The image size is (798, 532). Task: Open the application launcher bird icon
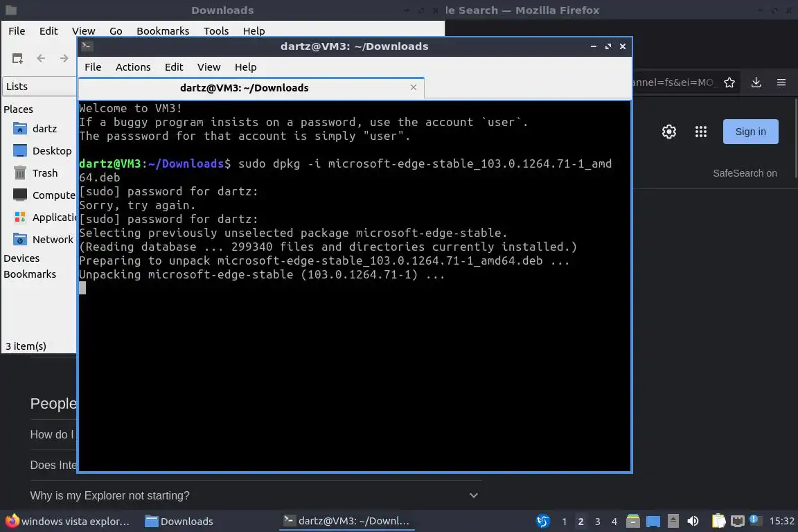(x=543, y=522)
